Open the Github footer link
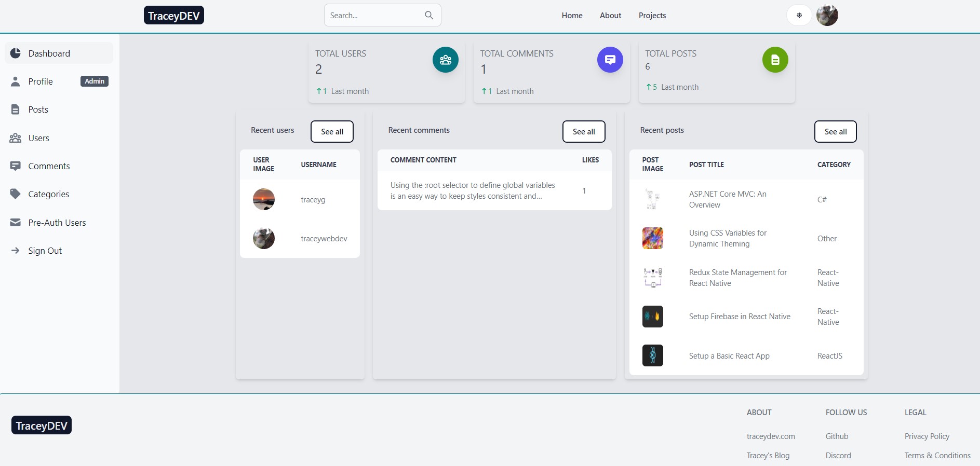980x466 pixels. point(837,436)
